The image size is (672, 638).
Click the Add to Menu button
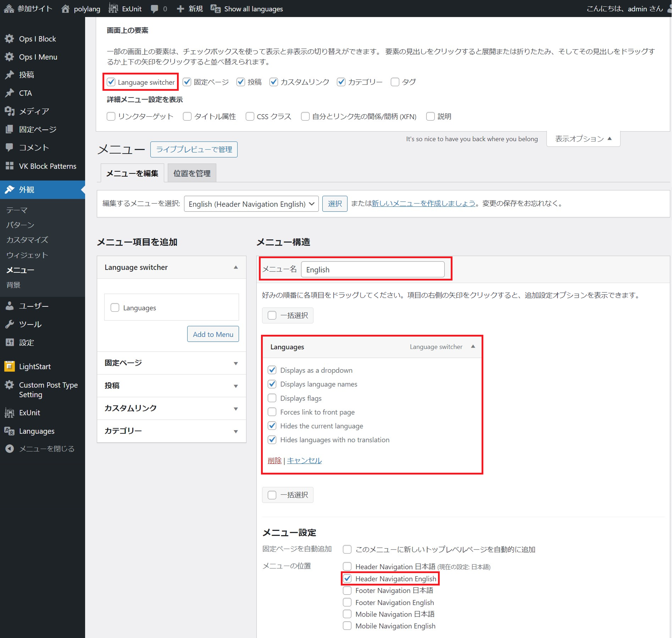pyautogui.click(x=213, y=334)
